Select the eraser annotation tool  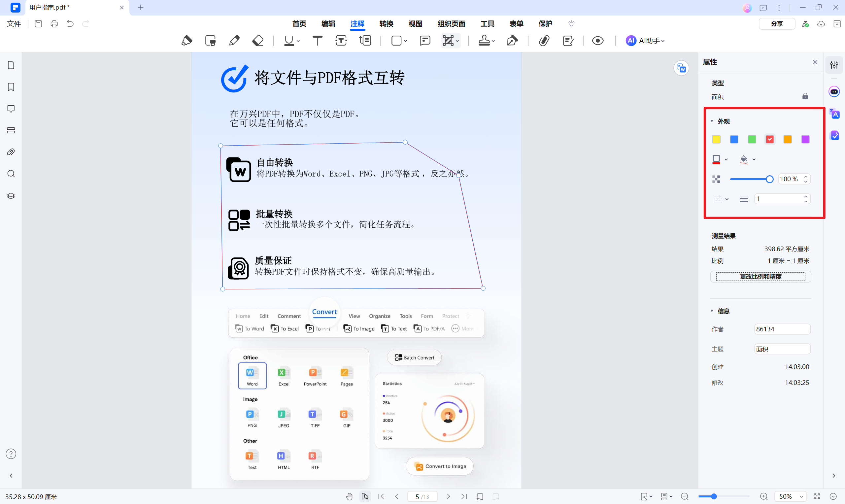258,40
